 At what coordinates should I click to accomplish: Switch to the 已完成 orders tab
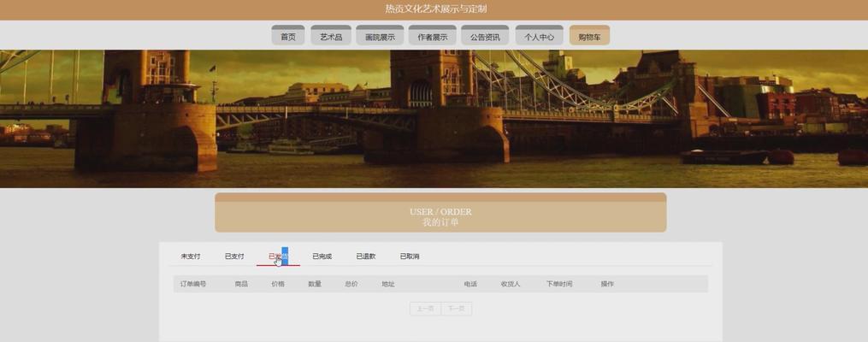(x=322, y=256)
